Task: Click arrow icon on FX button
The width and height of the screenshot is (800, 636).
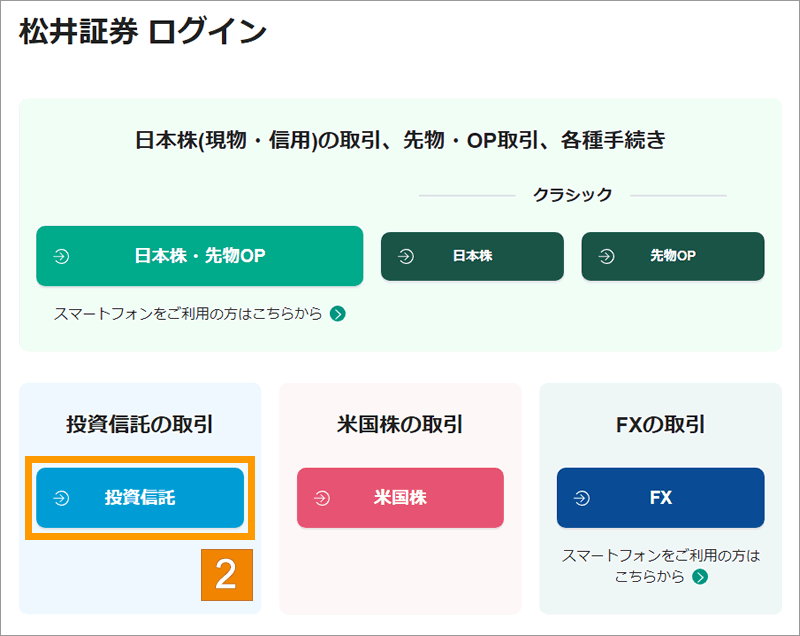Action: [582, 498]
